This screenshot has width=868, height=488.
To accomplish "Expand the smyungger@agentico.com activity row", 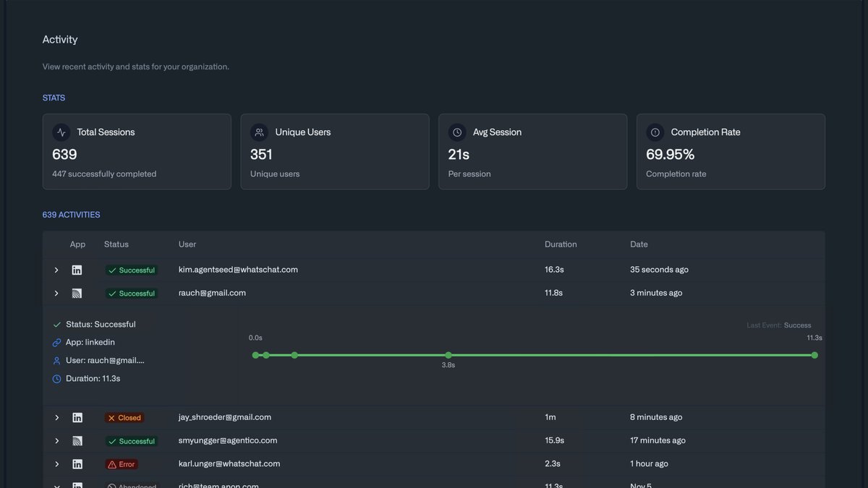I will [56, 440].
